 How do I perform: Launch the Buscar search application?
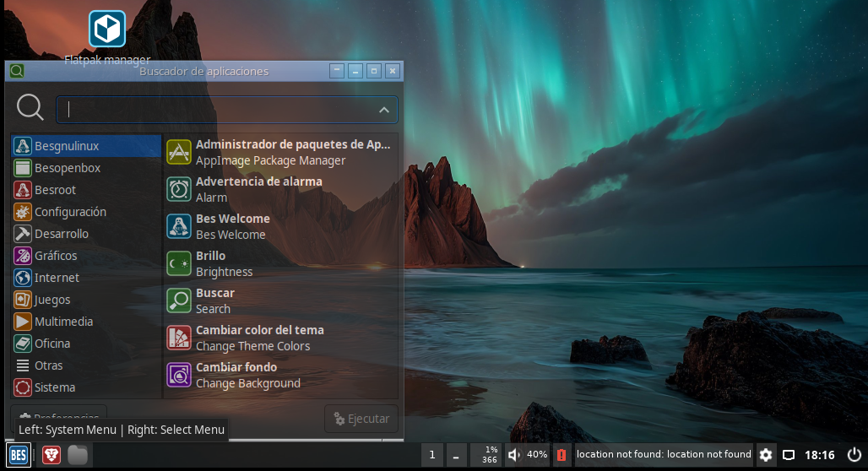[x=280, y=300]
